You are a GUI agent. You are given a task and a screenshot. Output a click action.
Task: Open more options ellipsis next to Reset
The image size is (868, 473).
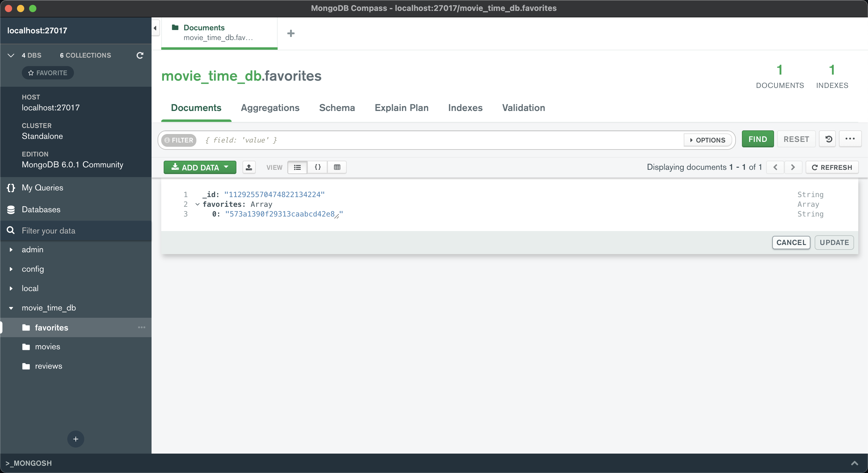coord(850,139)
